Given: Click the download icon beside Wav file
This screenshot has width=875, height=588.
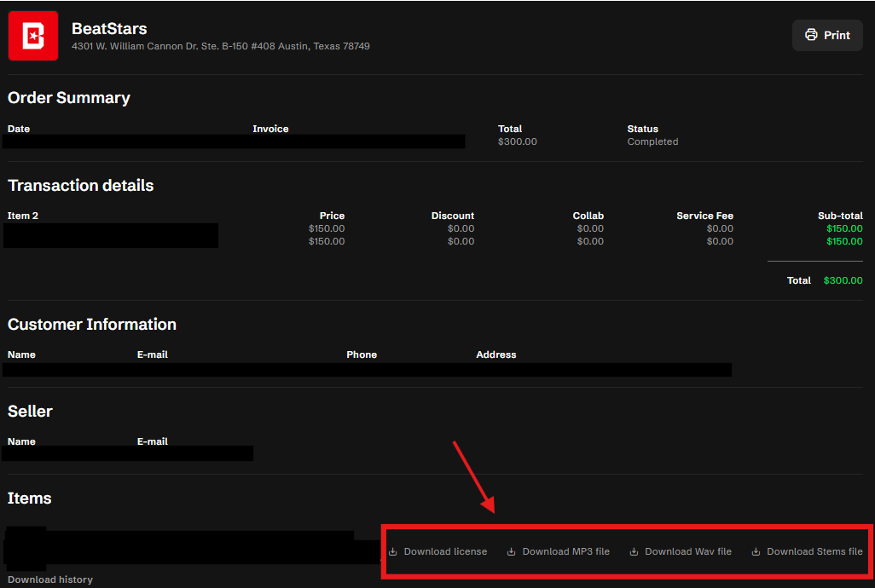Looking at the screenshot, I should (x=634, y=551).
